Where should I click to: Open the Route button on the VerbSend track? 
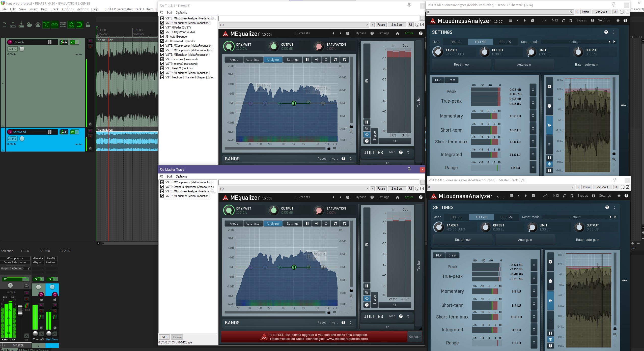64,132
